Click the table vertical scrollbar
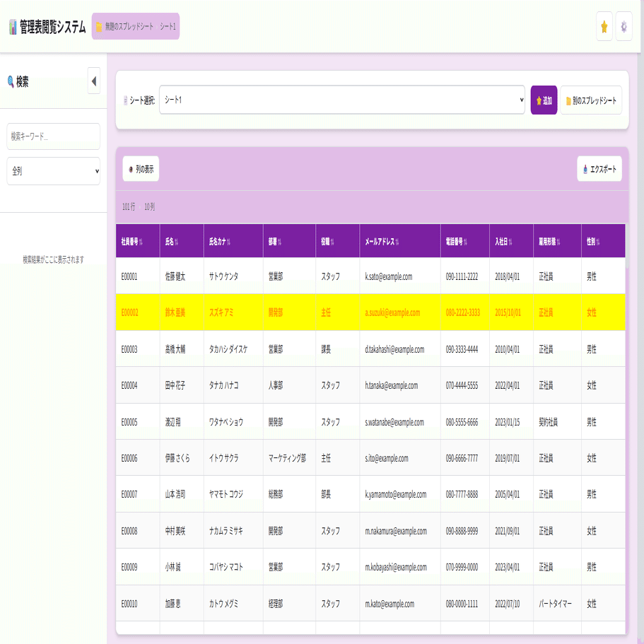The width and height of the screenshot is (644, 644). [627, 247]
